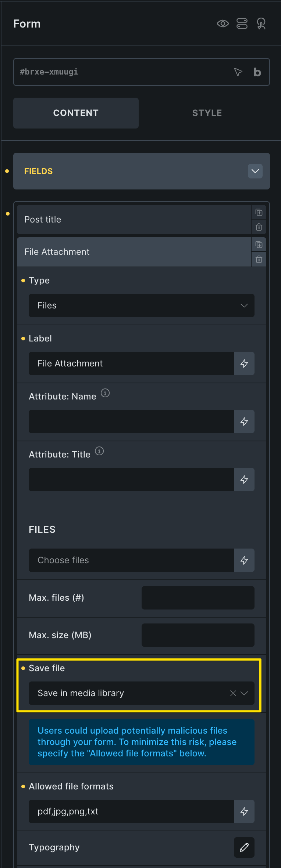281x868 pixels.
Task: Open the Type dropdown showing Files
Action: [142, 305]
